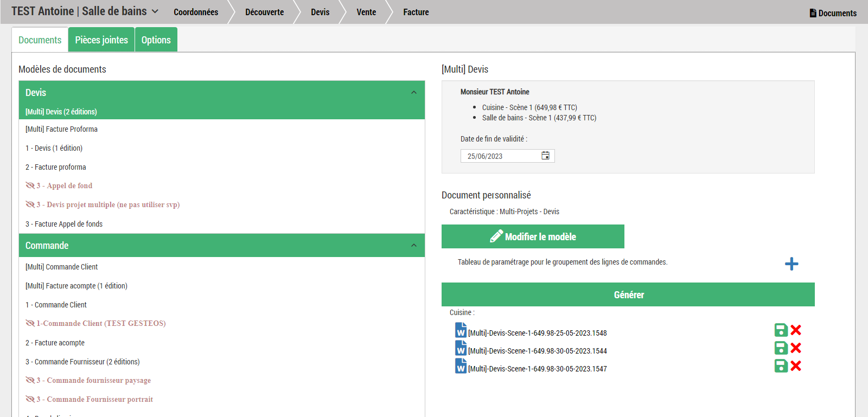The width and height of the screenshot is (868, 417).
Task: Go to the Vente step in breadcrumb
Action: tap(366, 12)
